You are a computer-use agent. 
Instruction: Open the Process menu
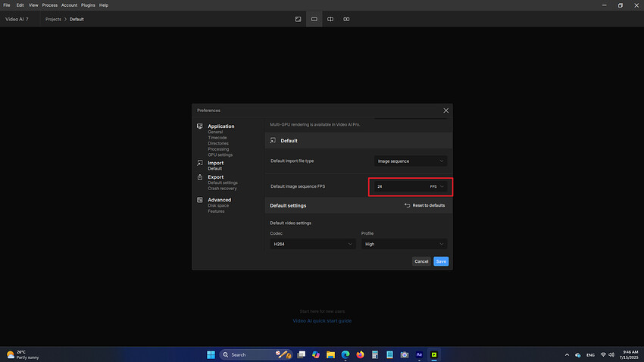click(49, 5)
